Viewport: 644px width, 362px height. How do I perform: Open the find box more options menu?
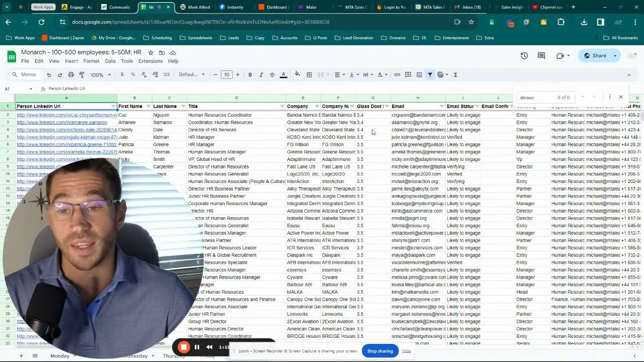pos(609,97)
